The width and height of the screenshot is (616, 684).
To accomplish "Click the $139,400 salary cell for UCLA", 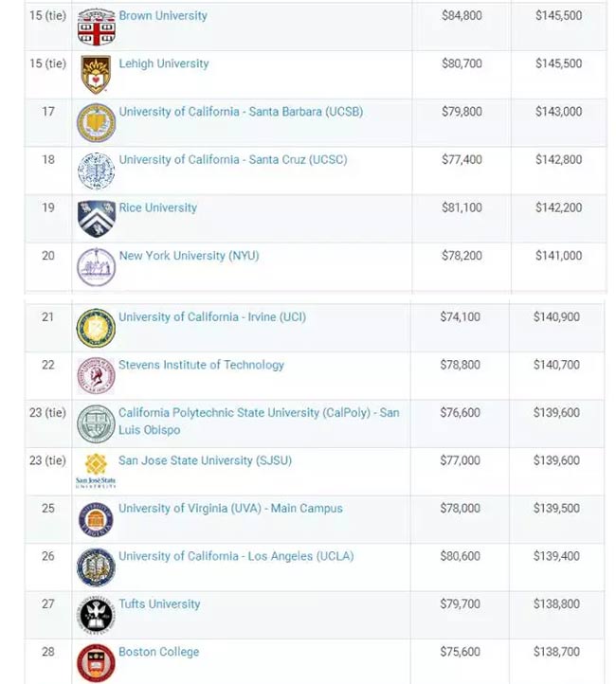I will 556,556.
